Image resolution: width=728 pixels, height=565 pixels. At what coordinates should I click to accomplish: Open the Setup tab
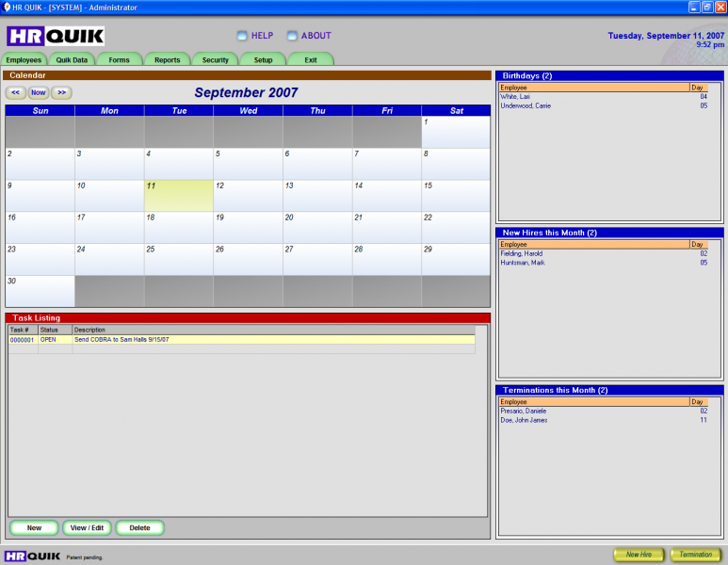(x=264, y=60)
